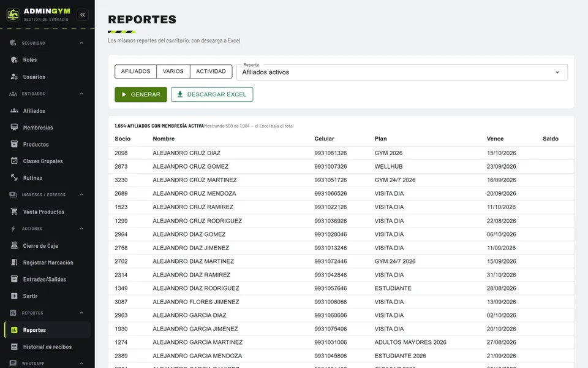Click the Entradas/Salidas archive icon
The width and height of the screenshot is (588, 368).
pos(14,279)
